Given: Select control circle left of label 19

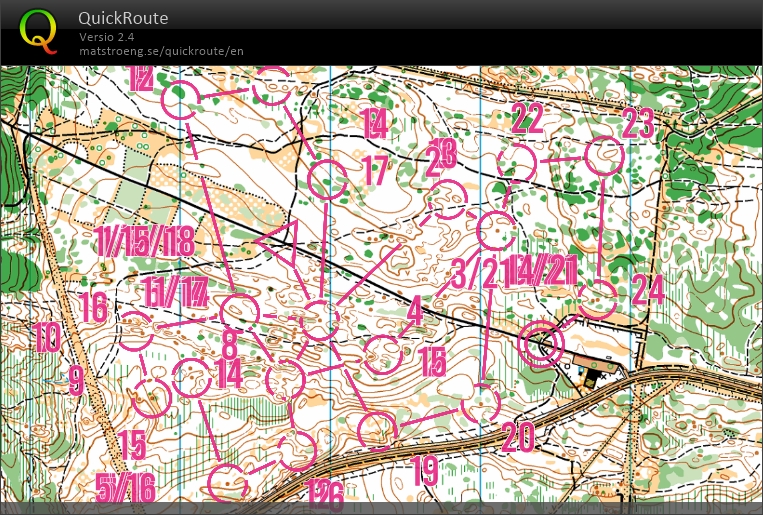Looking at the screenshot, I should [x=377, y=430].
